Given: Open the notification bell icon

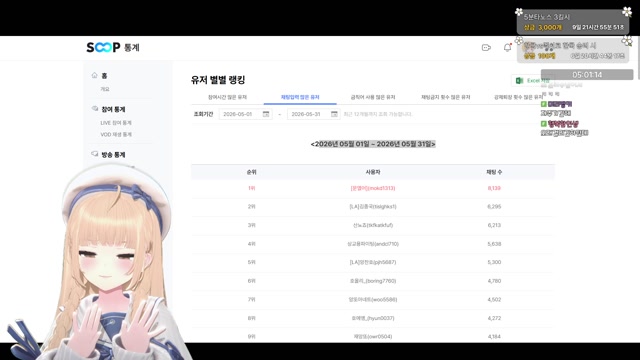Looking at the screenshot, I should click(x=507, y=47).
